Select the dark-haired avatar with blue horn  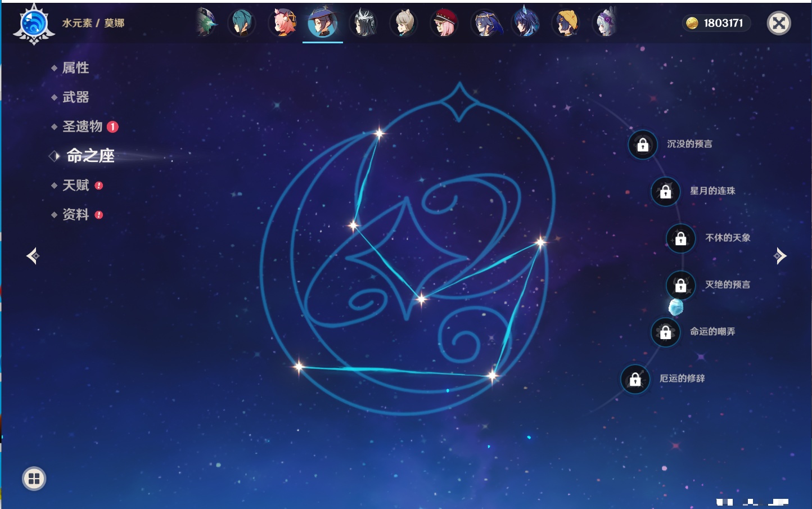tap(525, 23)
